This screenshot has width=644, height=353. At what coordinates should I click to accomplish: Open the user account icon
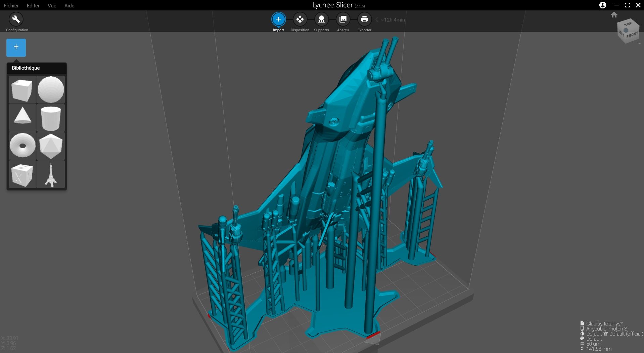(603, 5)
